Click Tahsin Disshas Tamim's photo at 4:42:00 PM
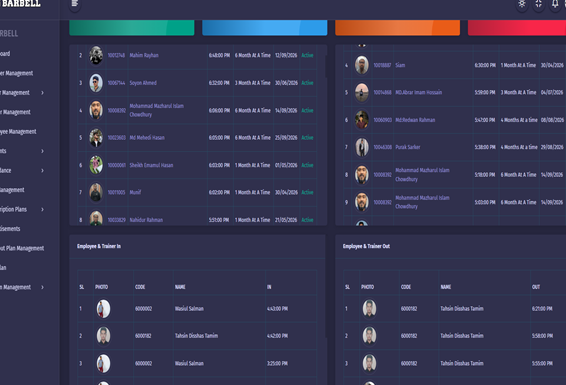This screenshot has height=385, width=566. tap(103, 336)
